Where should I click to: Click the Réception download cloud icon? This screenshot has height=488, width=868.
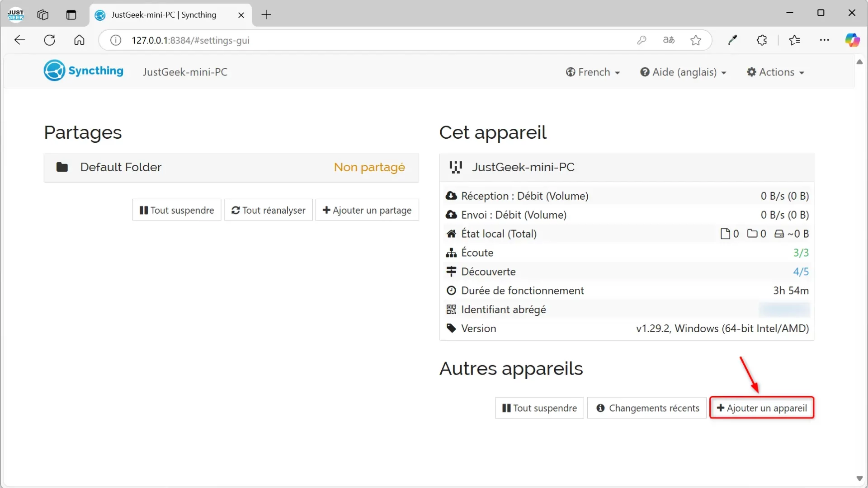click(x=451, y=196)
